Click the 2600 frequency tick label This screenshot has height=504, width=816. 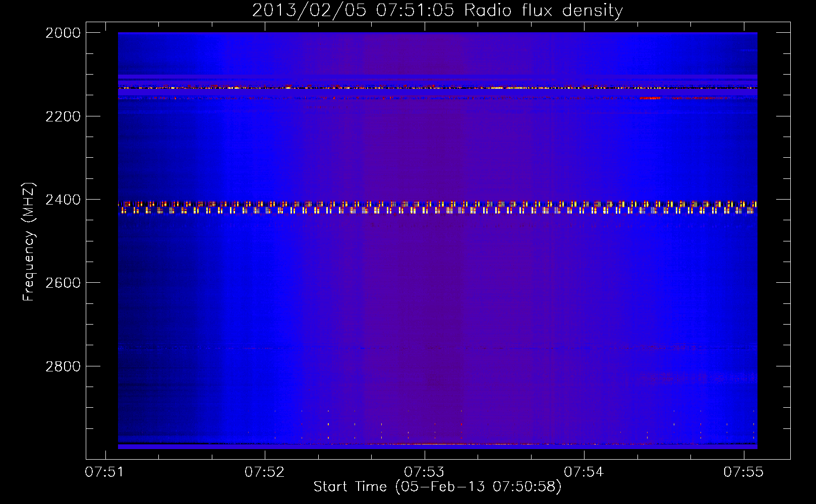tap(63, 283)
